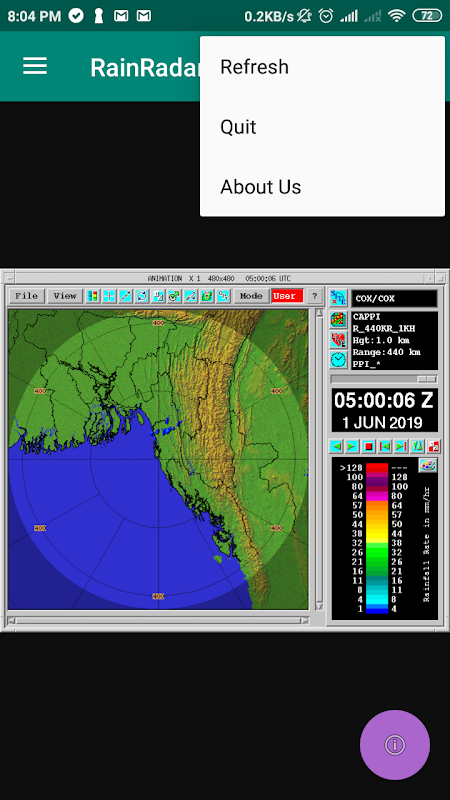
Task: Click the red-white checkered icon in the playback row
Action: pyautogui.click(x=434, y=446)
